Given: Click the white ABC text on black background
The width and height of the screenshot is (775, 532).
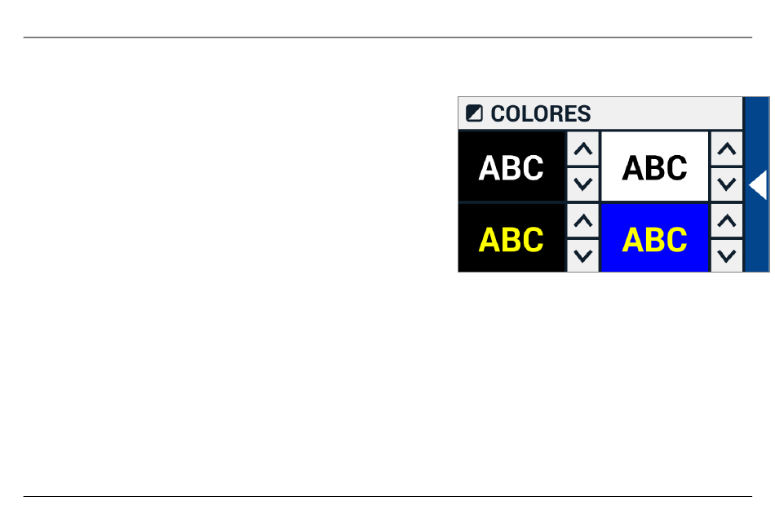Looking at the screenshot, I should pos(511,167).
